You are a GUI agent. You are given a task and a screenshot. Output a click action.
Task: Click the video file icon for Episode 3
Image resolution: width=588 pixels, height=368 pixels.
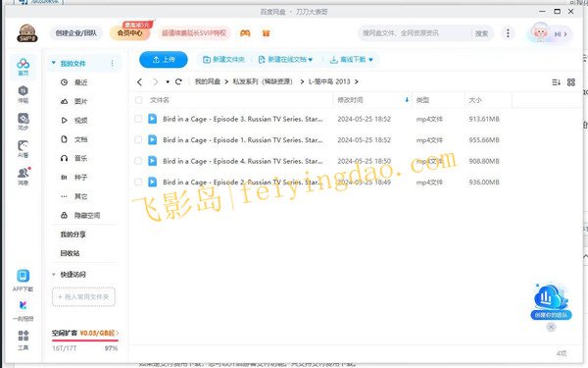[152, 119]
